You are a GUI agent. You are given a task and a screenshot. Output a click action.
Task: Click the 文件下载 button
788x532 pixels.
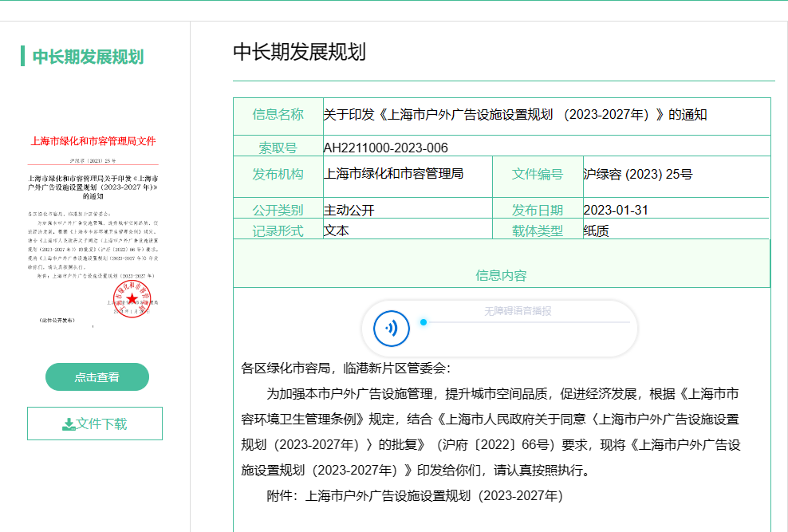pos(95,424)
